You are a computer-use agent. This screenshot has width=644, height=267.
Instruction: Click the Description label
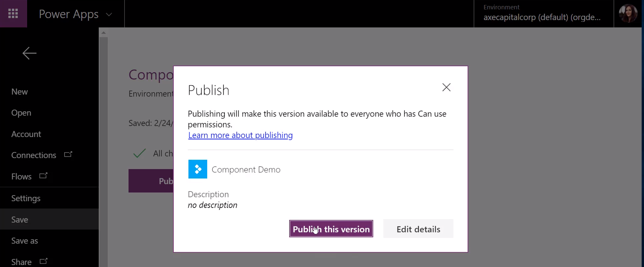208,194
